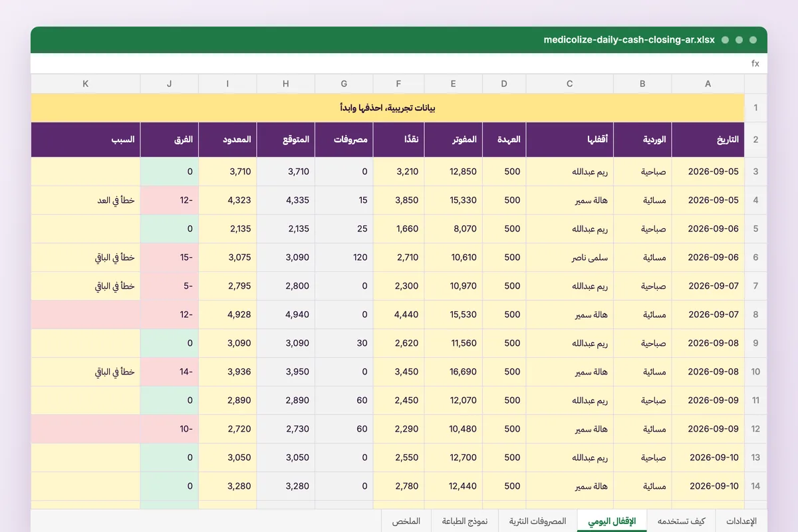Click the المتوقع header cell
Viewport: 798px width, 532px height.
(x=286, y=140)
